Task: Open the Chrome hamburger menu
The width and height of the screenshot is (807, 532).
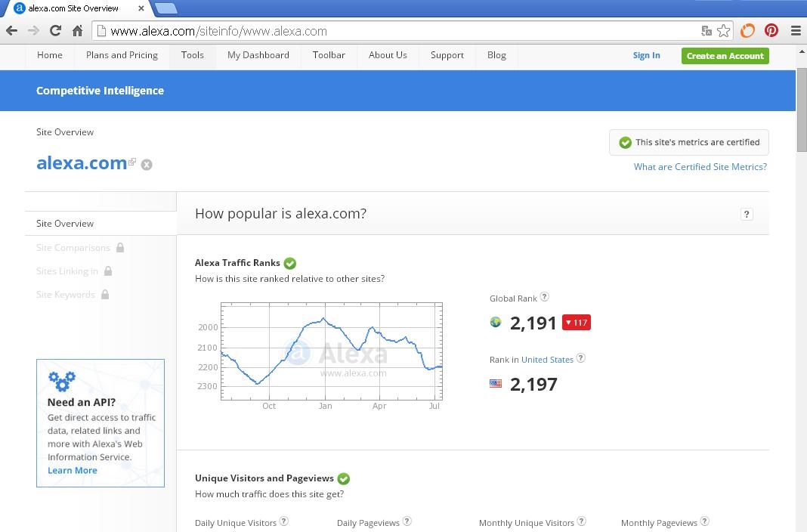Action: (x=796, y=31)
